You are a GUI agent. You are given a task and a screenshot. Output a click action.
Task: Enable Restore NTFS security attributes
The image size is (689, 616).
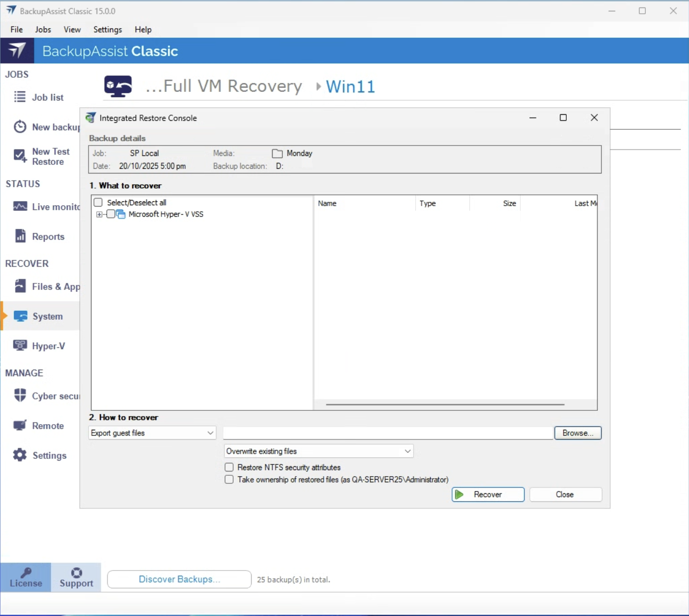(x=229, y=467)
